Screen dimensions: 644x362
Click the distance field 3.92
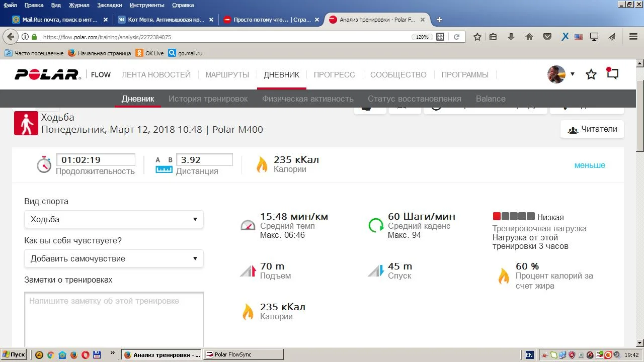[204, 160]
